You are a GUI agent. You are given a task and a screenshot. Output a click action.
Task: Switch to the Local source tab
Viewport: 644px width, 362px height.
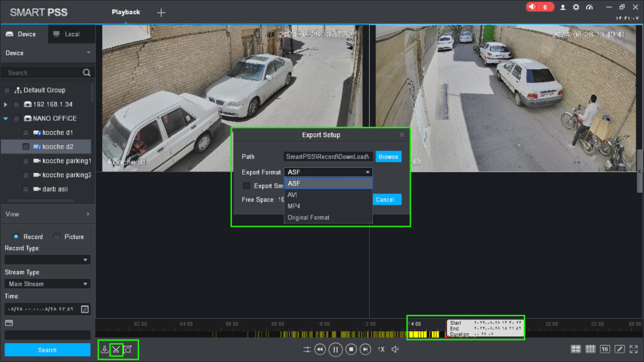tap(72, 34)
